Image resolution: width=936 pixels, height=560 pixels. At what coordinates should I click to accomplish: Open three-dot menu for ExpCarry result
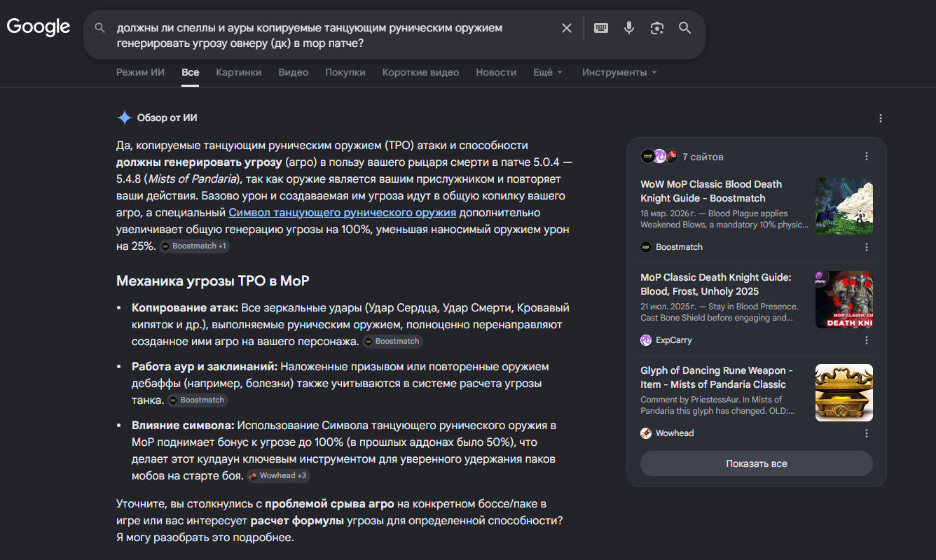click(x=867, y=340)
